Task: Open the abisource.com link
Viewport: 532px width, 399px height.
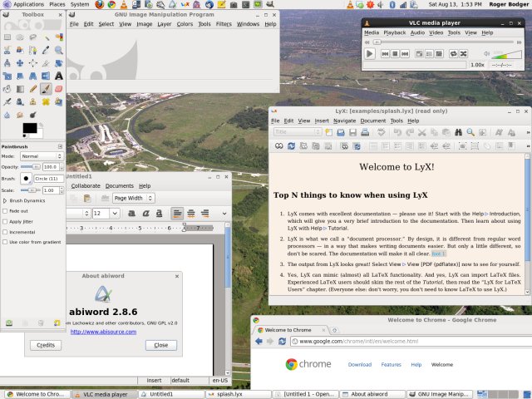Action: click(x=102, y=331)
